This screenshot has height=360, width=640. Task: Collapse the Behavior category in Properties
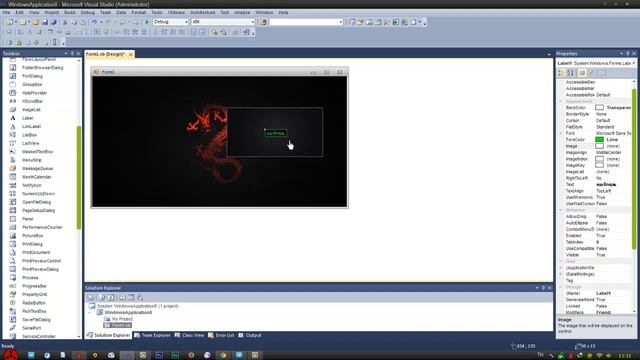[561, 210]
